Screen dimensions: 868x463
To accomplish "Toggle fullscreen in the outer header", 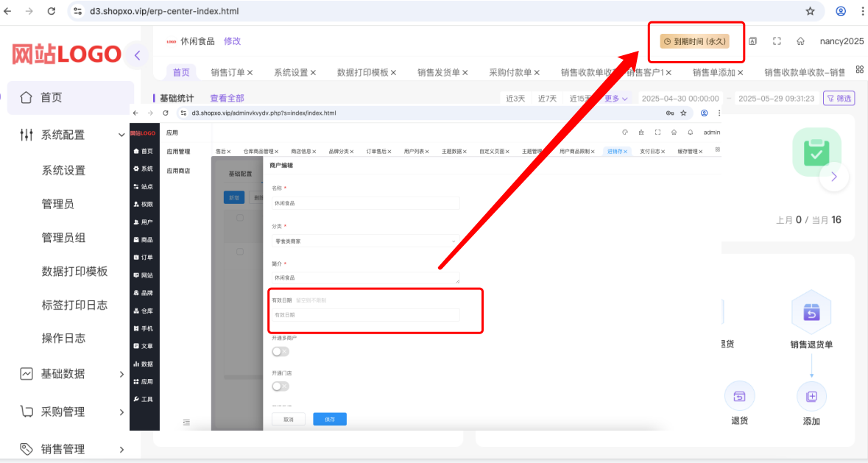I will coord(777,41).
